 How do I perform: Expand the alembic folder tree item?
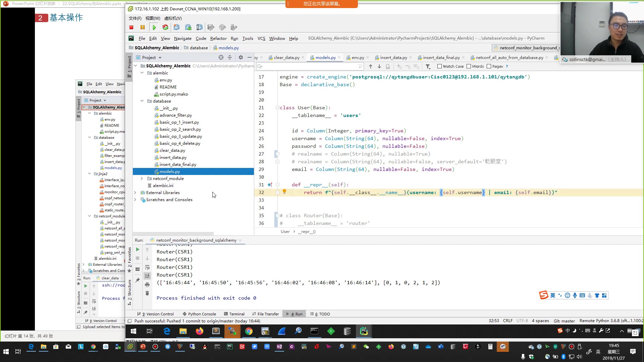pyautogui.click(x=142, y=73)
